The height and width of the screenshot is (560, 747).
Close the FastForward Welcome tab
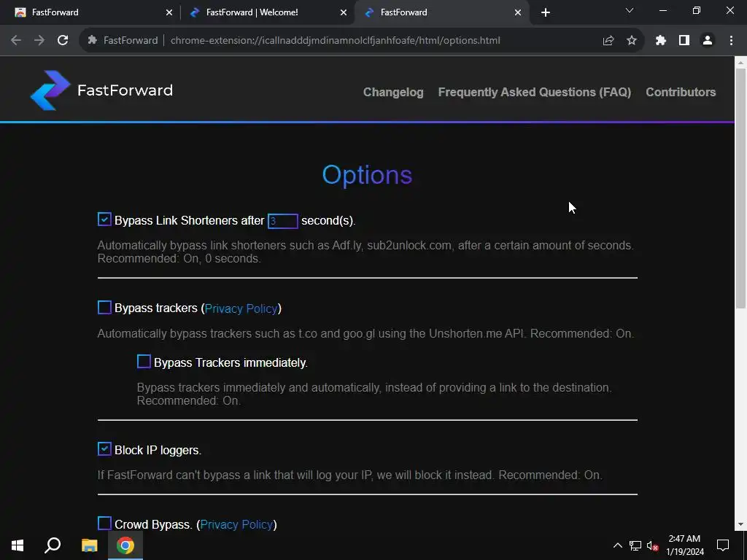point(344,13)
